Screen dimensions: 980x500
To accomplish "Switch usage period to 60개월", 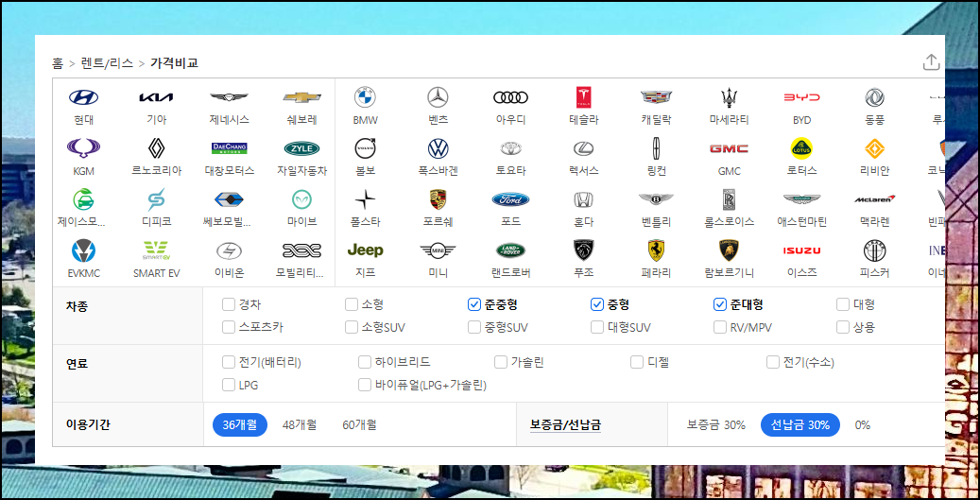I will coord(359,425).
